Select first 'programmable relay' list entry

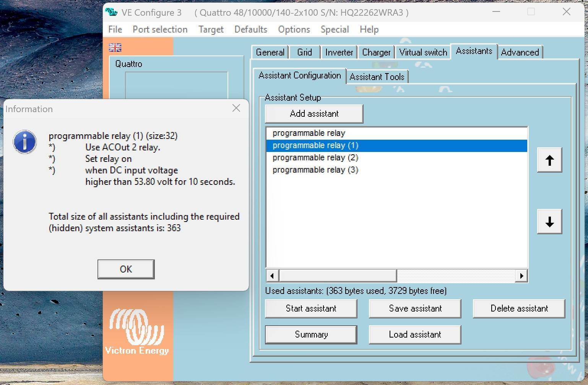coord(397,133)
